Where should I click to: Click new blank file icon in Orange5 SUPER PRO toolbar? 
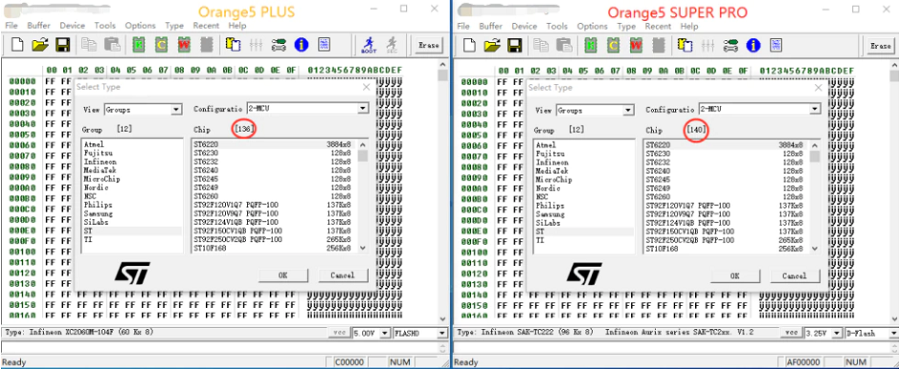coord(469,45)
